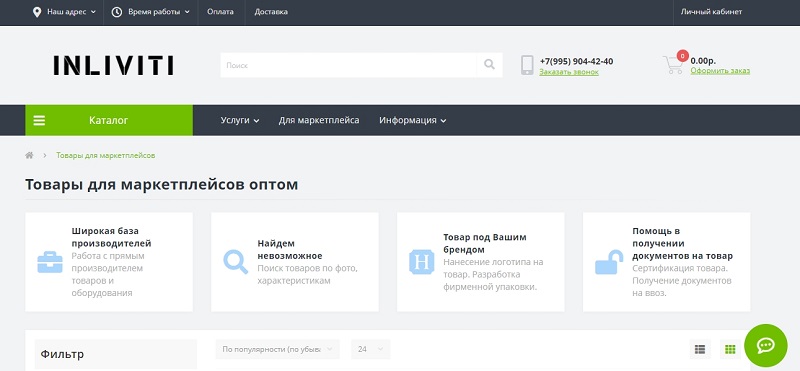Expand the Наш адрес dropdown

coord(64,12)
